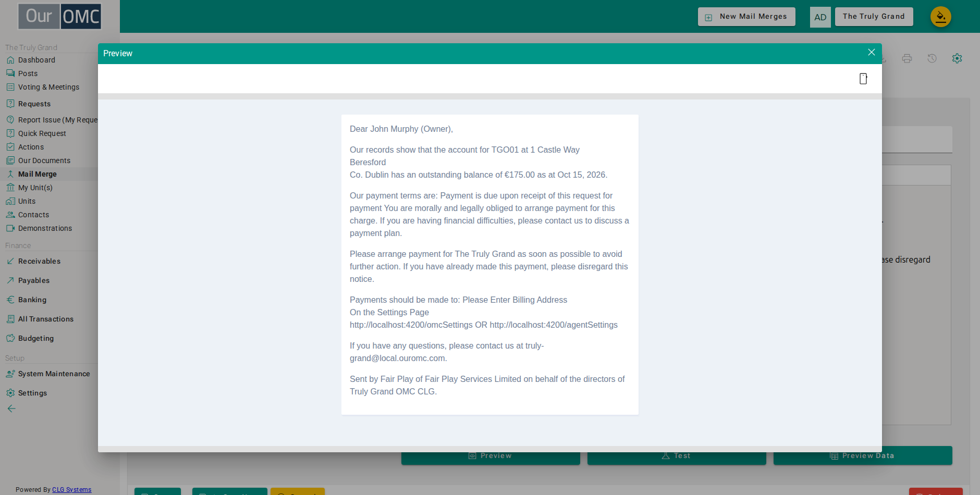Viewport: 980px width, 495px height.
Task: Open Voting & Meetings page
Action: tap(48, 87)
